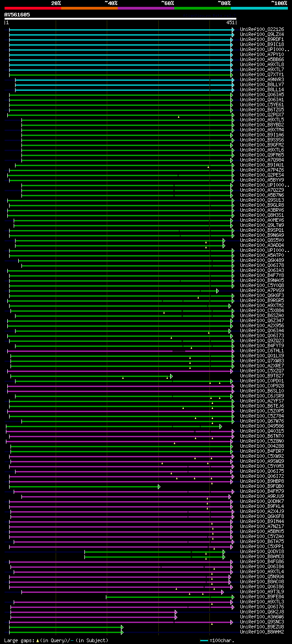The height and width of the screenshot is (644, 292).
Task: Select the UniRef100_C6JSR9 label
Action: (x=262, y=396)
